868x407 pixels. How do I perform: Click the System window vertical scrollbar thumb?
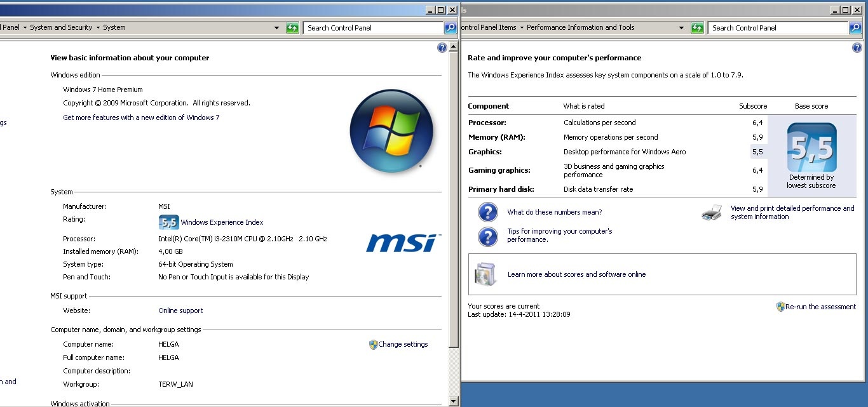(x=453, y=199)
